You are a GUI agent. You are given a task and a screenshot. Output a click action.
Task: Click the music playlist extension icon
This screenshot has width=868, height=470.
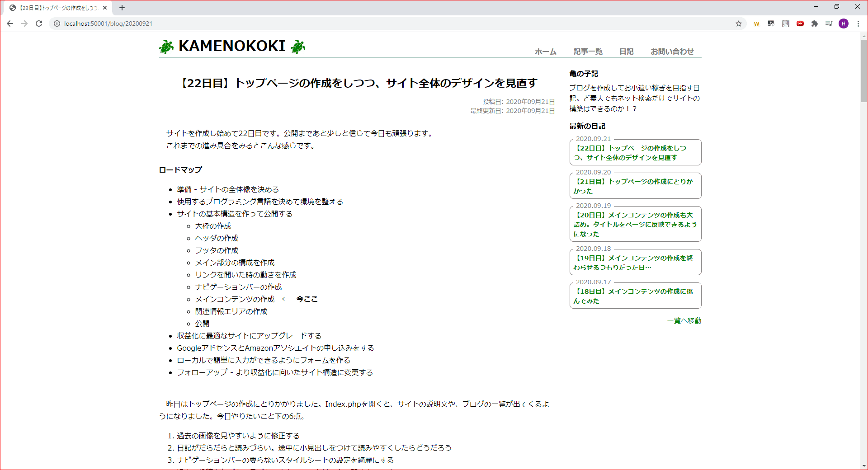829,23
